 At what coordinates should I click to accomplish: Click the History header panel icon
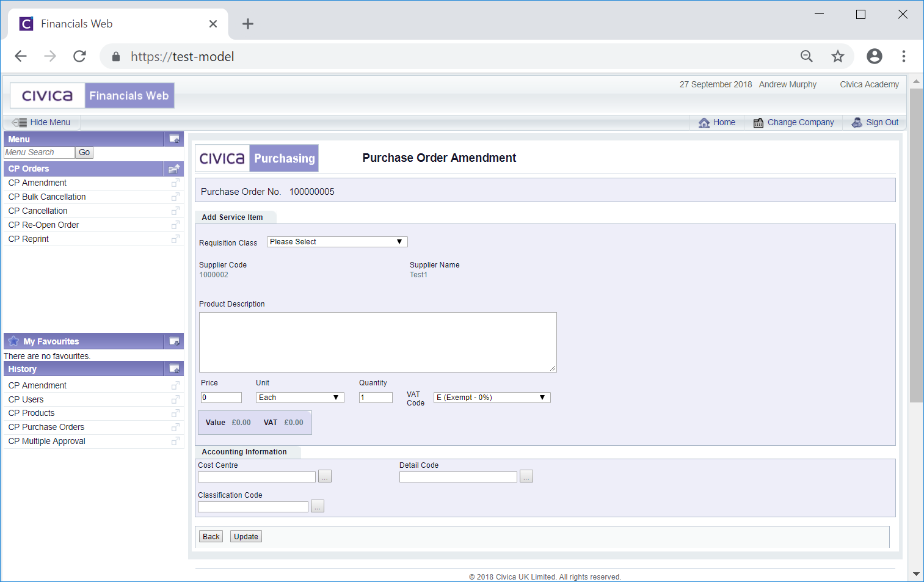[x=174, y=369]
